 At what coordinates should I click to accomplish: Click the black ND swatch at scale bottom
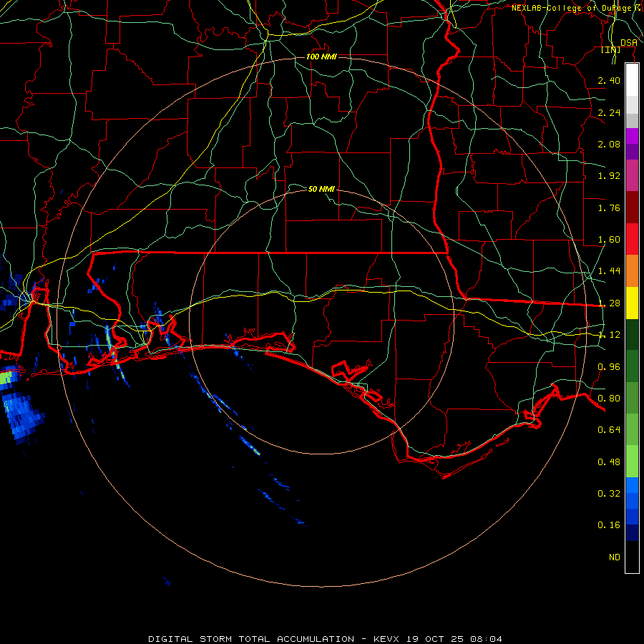point(632,557)
